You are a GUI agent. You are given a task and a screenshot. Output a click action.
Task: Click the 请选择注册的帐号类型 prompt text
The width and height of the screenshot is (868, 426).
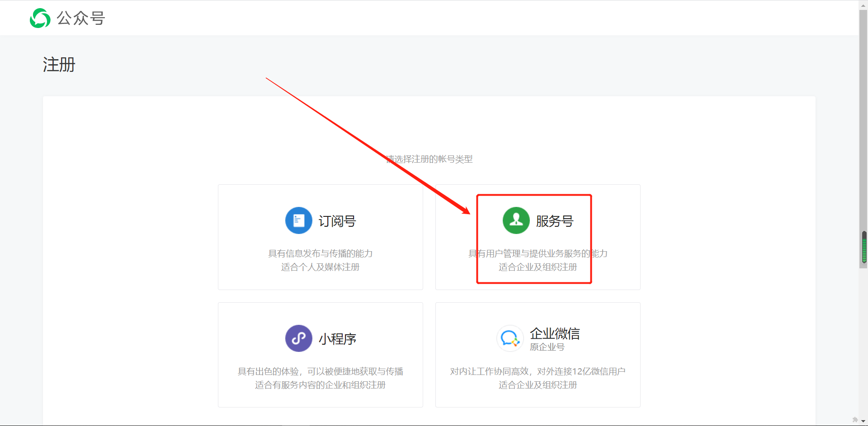[x=429, y=159]
